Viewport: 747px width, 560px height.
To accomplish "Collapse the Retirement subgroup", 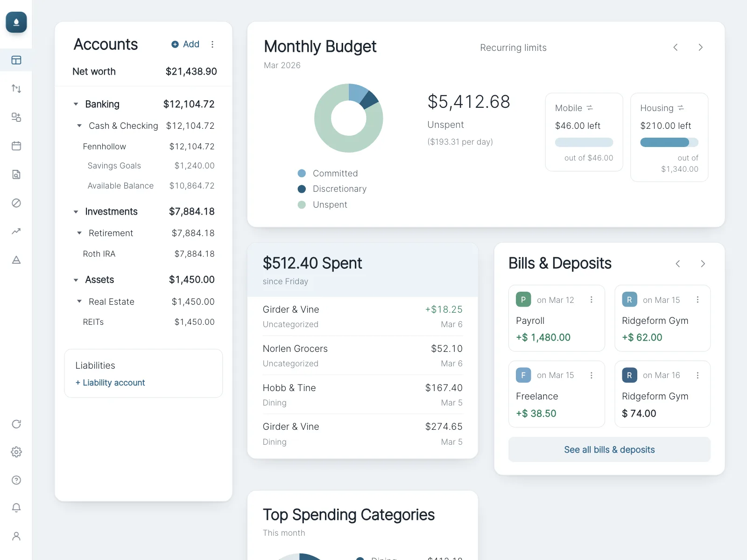I will click(79, 233).
